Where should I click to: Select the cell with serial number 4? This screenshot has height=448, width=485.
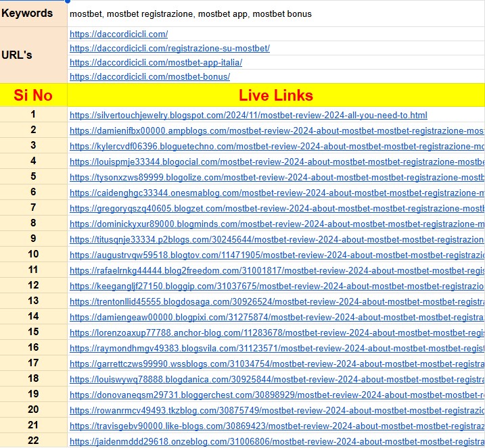[33, 161]
